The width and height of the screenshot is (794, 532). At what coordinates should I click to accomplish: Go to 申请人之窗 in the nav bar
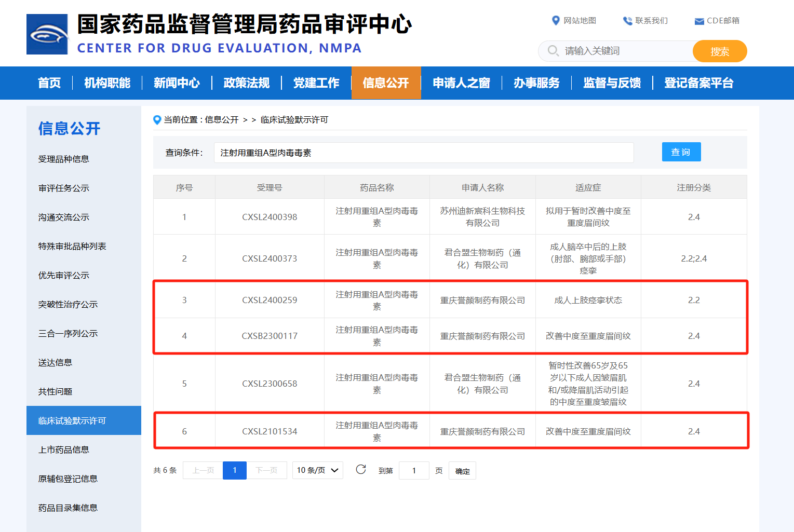pos(461,83)
